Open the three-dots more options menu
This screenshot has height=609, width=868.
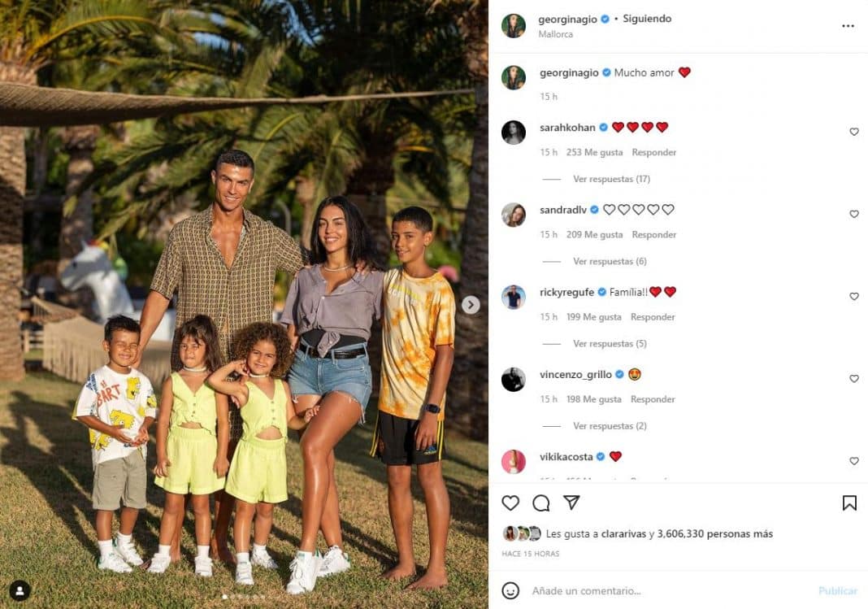coord(848,26)
